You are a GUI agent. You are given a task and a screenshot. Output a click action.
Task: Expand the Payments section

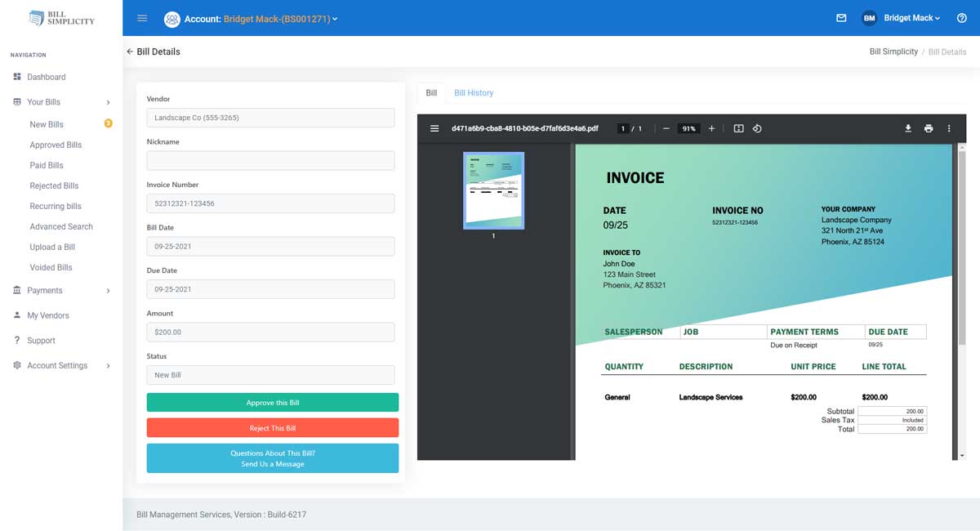(61, 290)
